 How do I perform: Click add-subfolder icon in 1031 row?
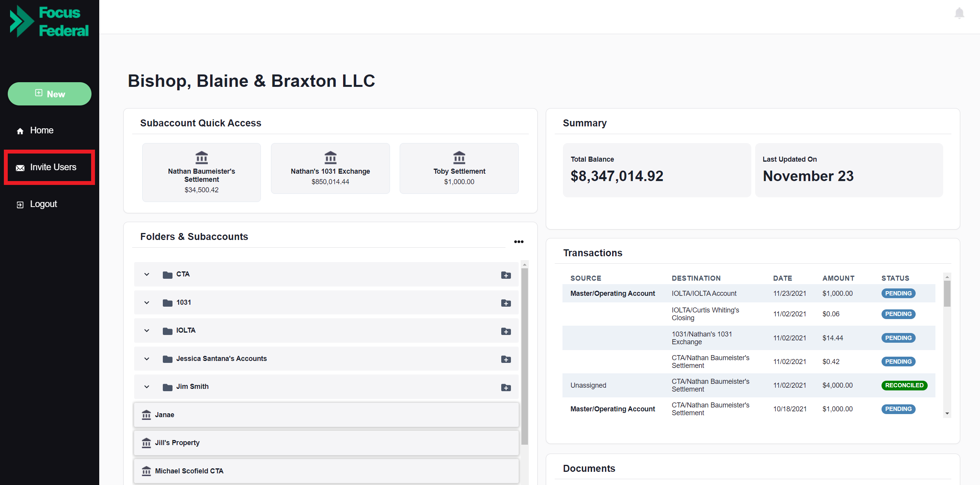point(506,303)
